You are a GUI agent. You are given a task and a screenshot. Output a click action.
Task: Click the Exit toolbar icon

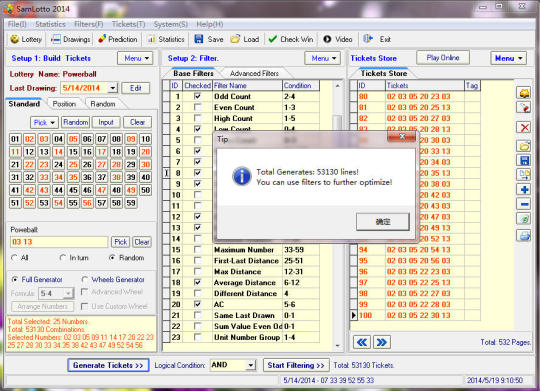click(368, 39)
